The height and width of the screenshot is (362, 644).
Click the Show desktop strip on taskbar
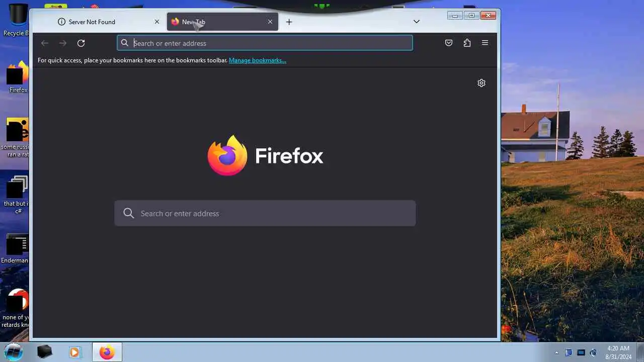point(640,352)
